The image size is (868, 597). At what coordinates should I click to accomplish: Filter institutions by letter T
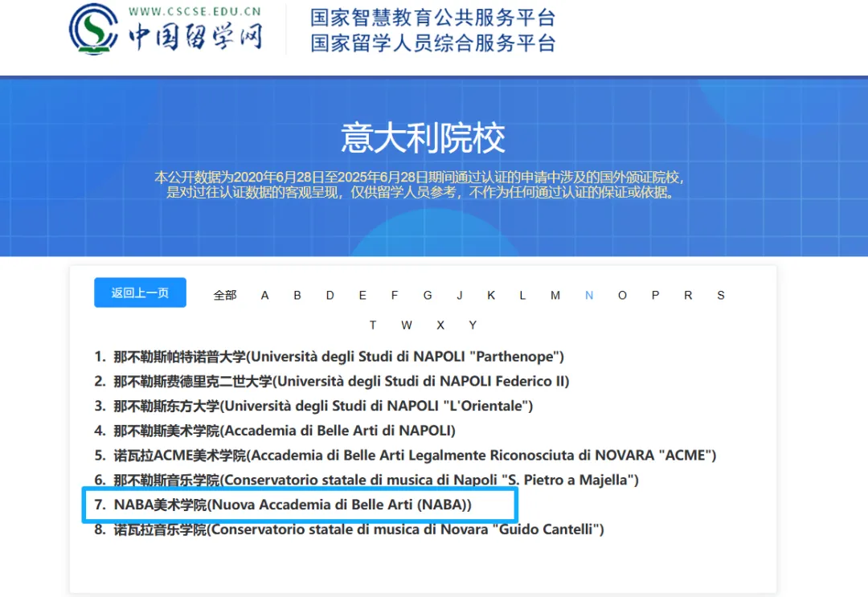click(373, 325)
